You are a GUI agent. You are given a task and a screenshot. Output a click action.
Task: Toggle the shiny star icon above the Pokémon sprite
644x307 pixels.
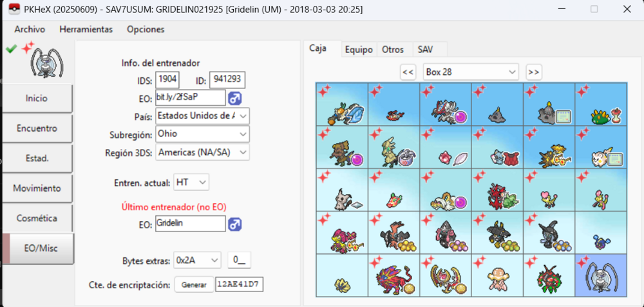tap(28, 48)
